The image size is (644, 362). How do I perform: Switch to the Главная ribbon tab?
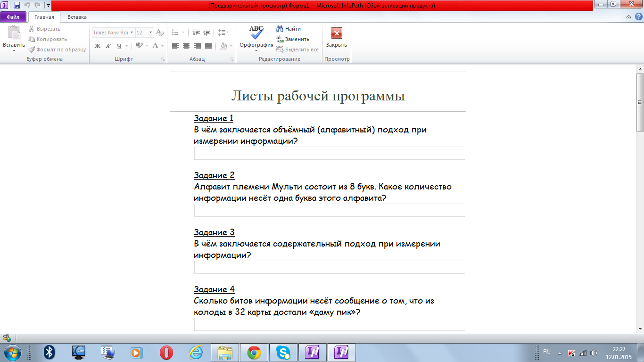click(44, 17)
